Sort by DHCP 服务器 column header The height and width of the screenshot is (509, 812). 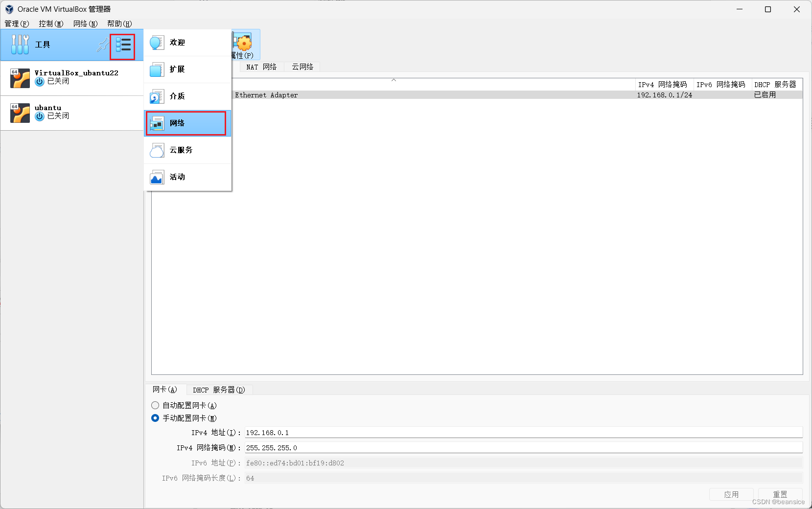[777, 85]
